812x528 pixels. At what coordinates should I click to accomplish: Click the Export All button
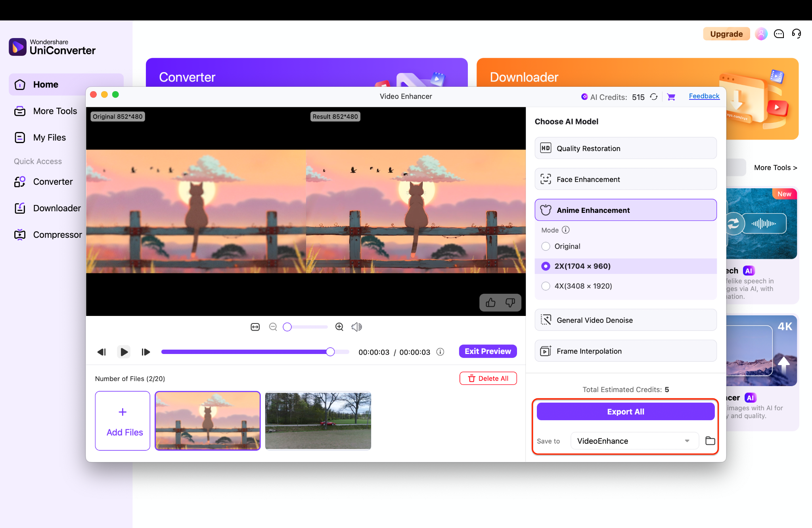(x=625, y=411)
